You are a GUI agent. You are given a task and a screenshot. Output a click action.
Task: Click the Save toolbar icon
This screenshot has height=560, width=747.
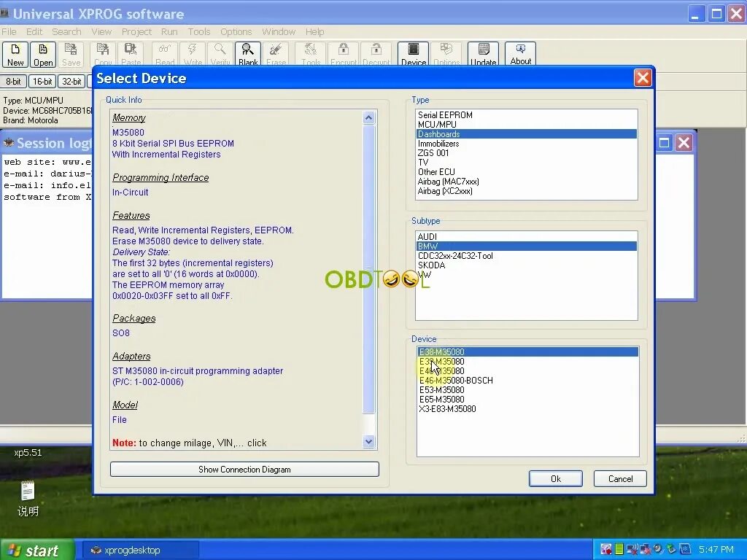point(71,54)
